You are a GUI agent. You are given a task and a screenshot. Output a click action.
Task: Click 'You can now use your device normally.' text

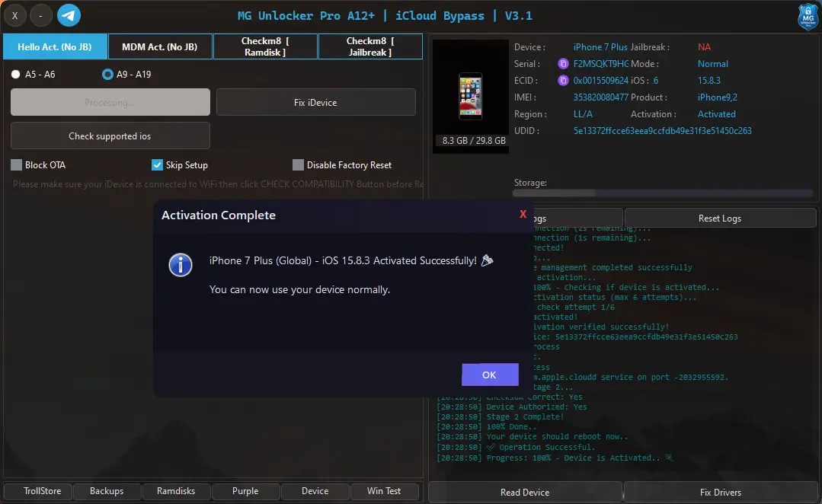(x=299, y=289)
